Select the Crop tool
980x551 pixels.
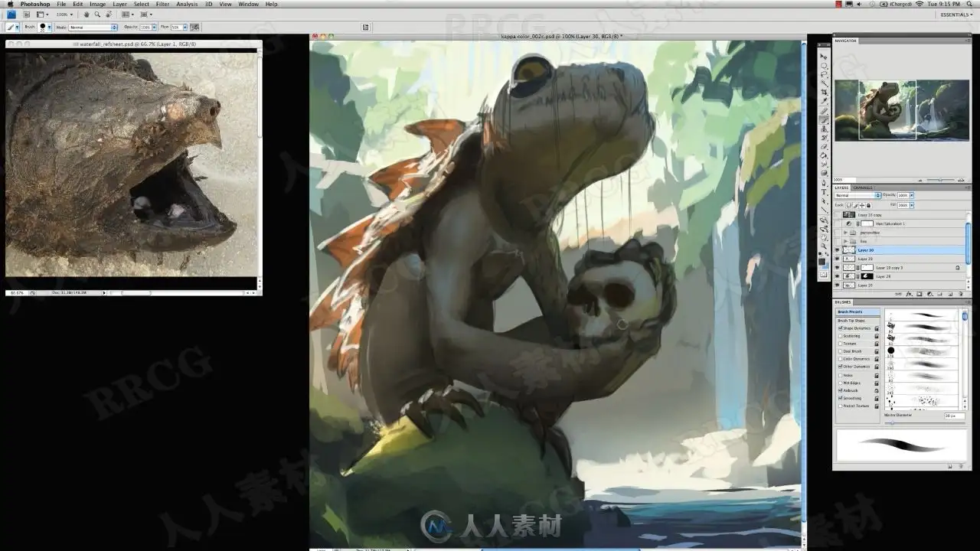824,92
